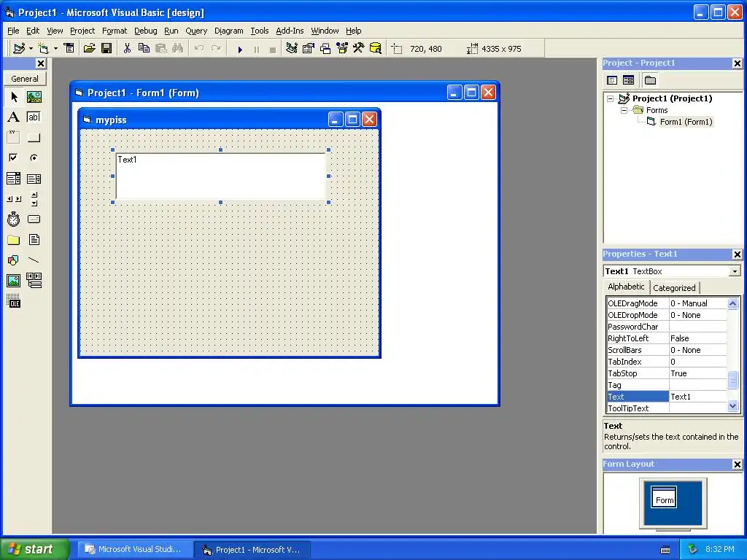Click the Open Project toolbar icon
The height and width of the screenshot is (560, 747).
[90, 48]
